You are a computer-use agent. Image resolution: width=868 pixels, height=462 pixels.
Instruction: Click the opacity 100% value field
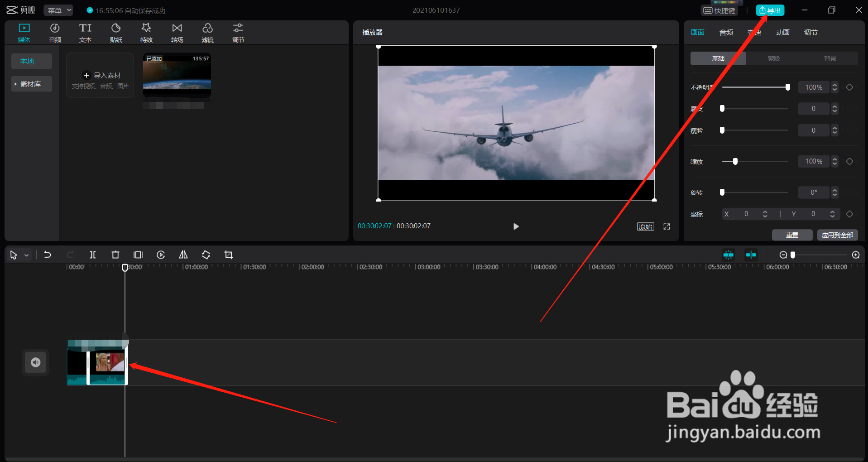tap(814, 87)
